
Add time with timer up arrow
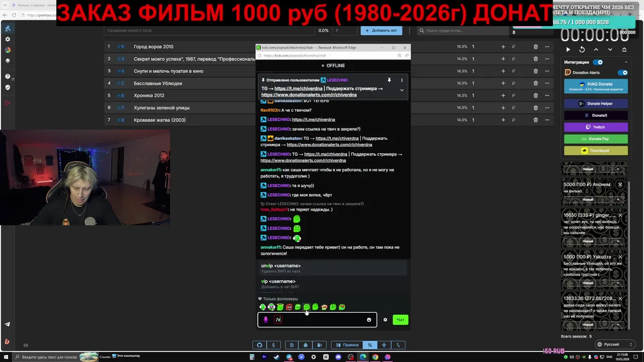pyautogui.click(x=596, y=49)
